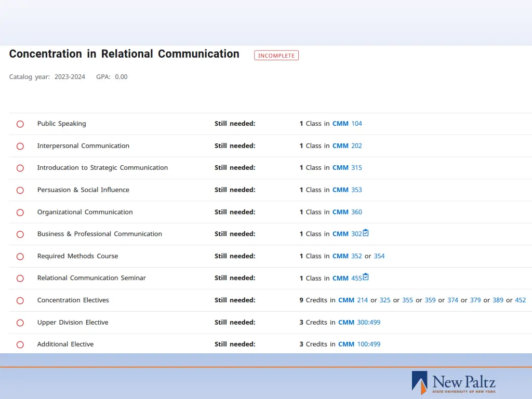Click the circle icon next to Concentration Electives
Viewport: 532px width, 399px height.
click(20, 301)
